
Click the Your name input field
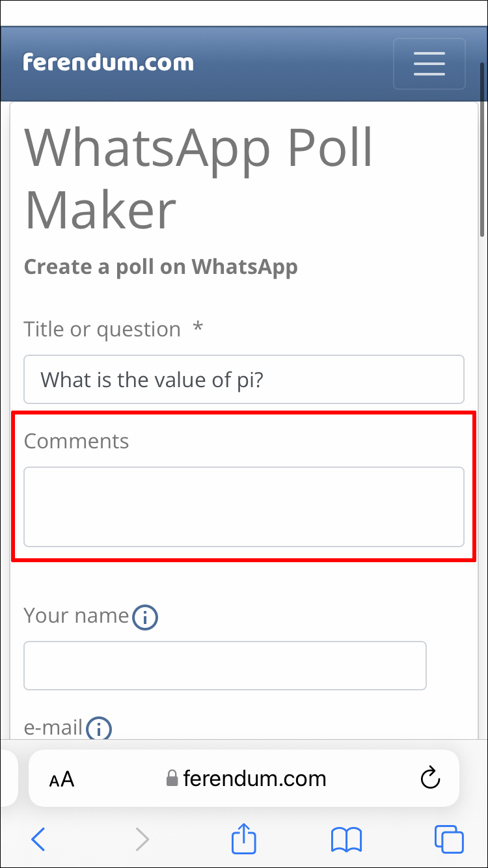coord(225,666)
